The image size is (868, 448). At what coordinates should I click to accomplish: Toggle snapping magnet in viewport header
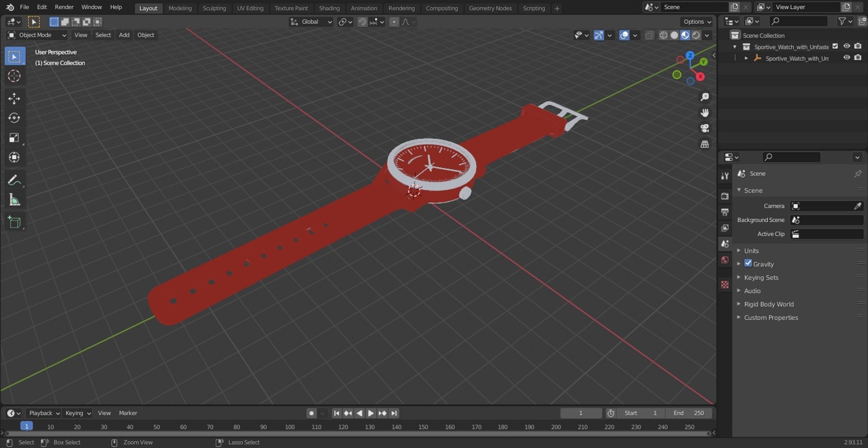(x=362, y=22)
